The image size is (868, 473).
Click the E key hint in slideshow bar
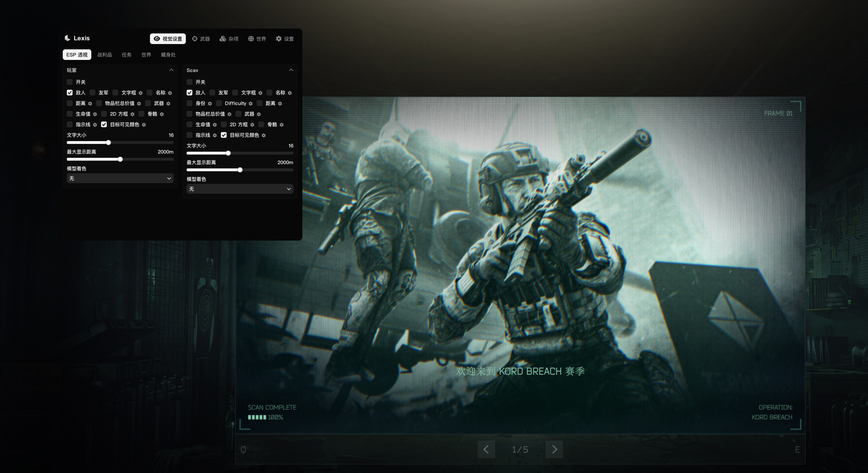click(797, 450)
